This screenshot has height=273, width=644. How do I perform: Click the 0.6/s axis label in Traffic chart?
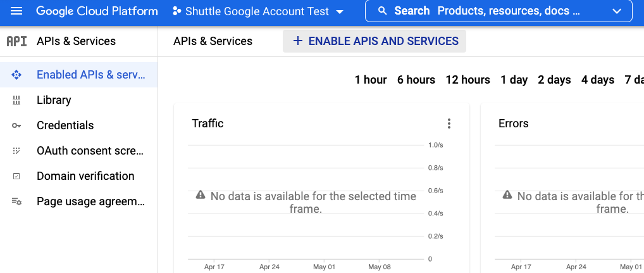coord(436,191)
